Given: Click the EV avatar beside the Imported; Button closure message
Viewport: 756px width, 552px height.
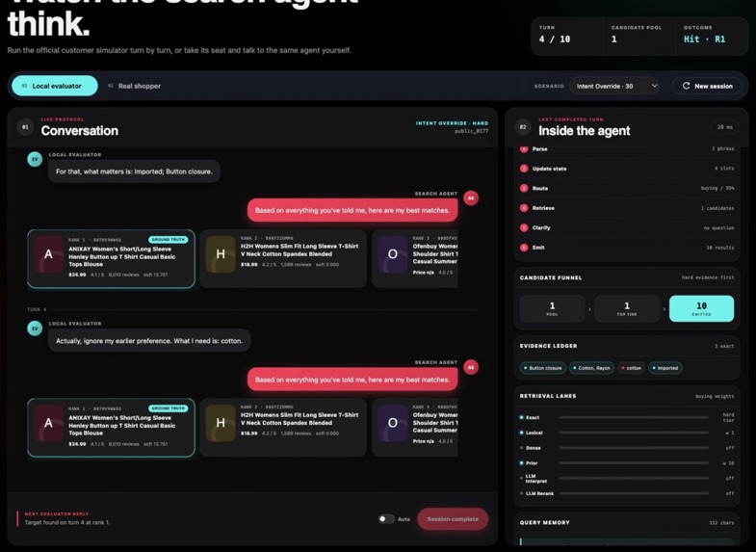Looking at the screenshot, I should (x=35, y=159).
